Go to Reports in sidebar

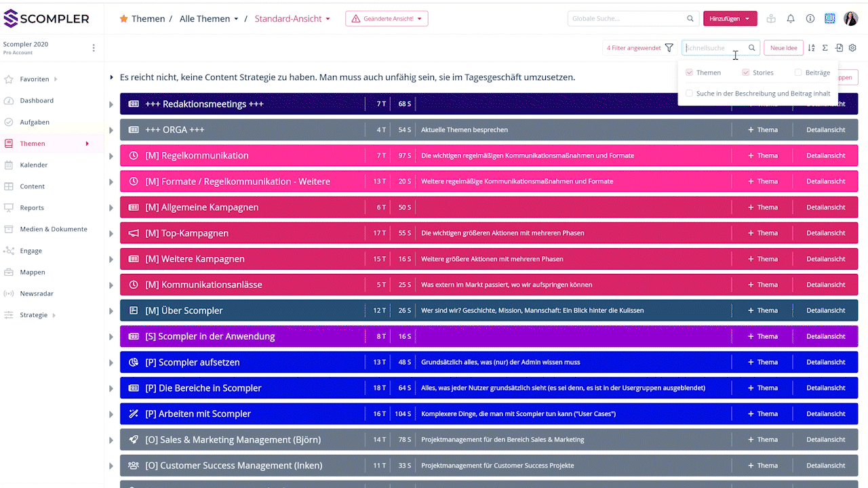(32, 208)
